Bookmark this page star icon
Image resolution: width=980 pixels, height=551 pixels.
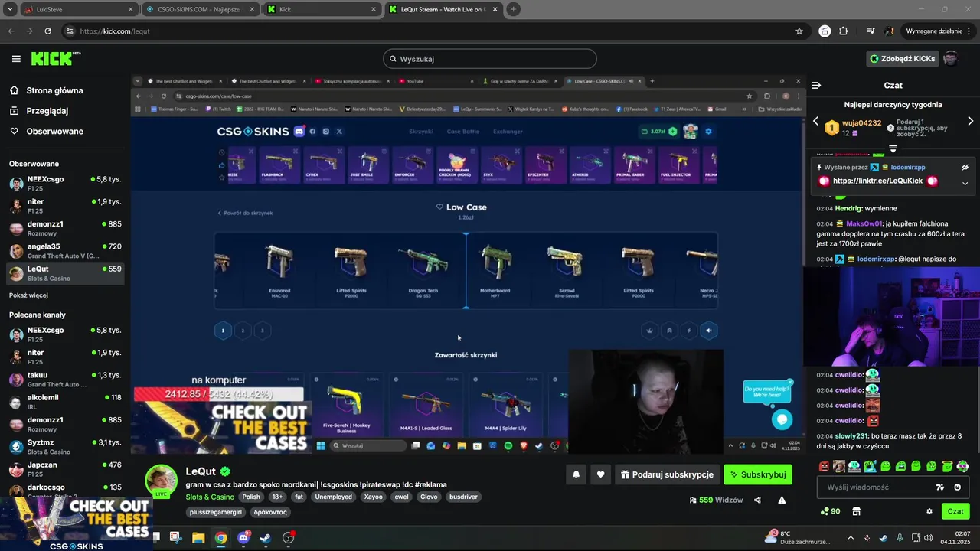(799, 31)
